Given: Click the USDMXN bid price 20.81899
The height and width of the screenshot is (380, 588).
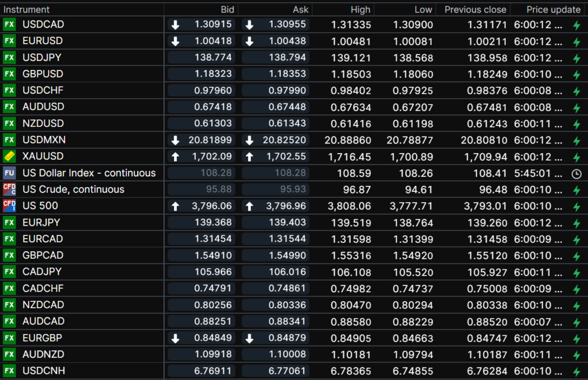Looking at the screenshot, I should [x=210, y=140].
